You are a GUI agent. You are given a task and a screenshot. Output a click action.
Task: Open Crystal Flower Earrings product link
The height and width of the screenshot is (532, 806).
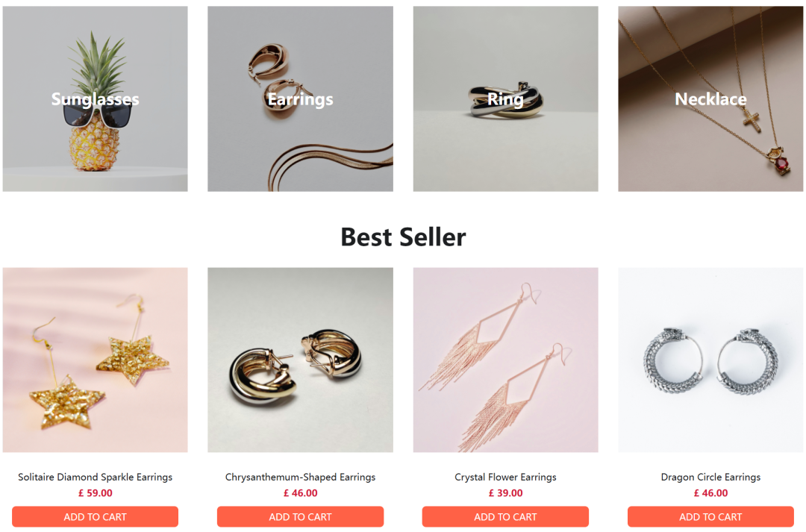[505, 477]
